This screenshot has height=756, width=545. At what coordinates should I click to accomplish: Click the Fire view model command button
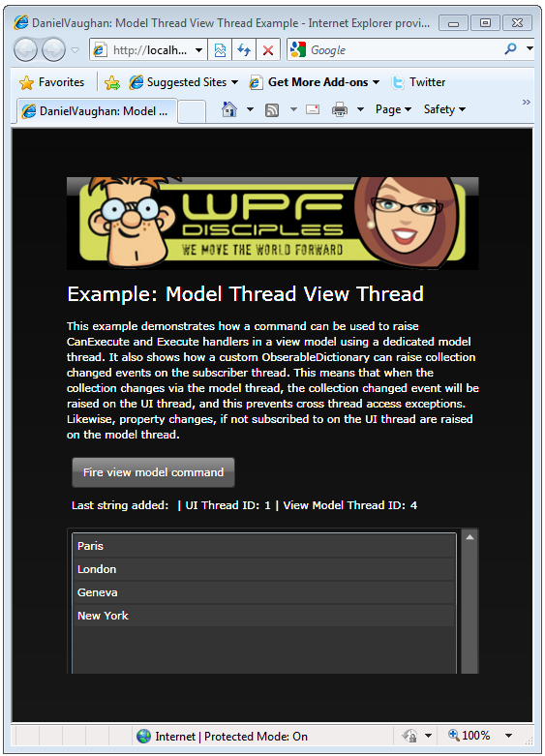click(153, 472)
